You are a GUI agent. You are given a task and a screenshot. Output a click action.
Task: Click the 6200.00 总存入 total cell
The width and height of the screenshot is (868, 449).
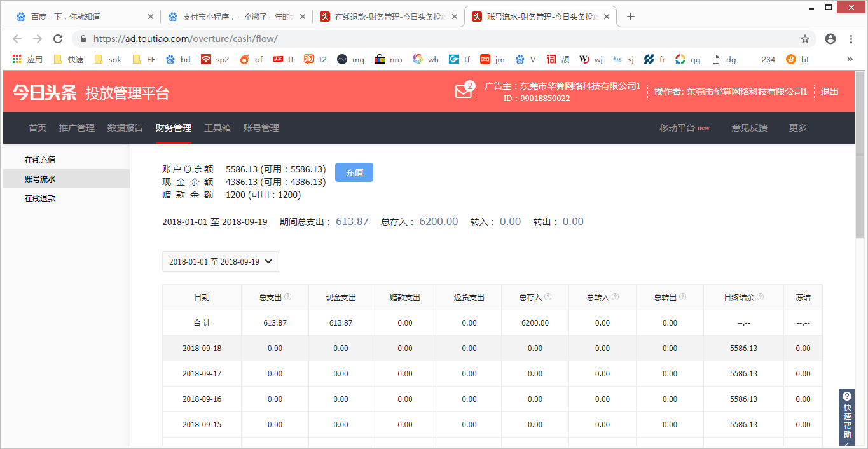pyautogui.click(x=535, y=323)
